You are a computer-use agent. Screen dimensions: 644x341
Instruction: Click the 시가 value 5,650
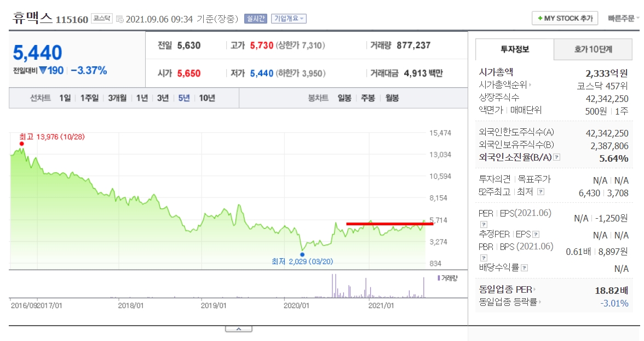(x=189, y=73)
